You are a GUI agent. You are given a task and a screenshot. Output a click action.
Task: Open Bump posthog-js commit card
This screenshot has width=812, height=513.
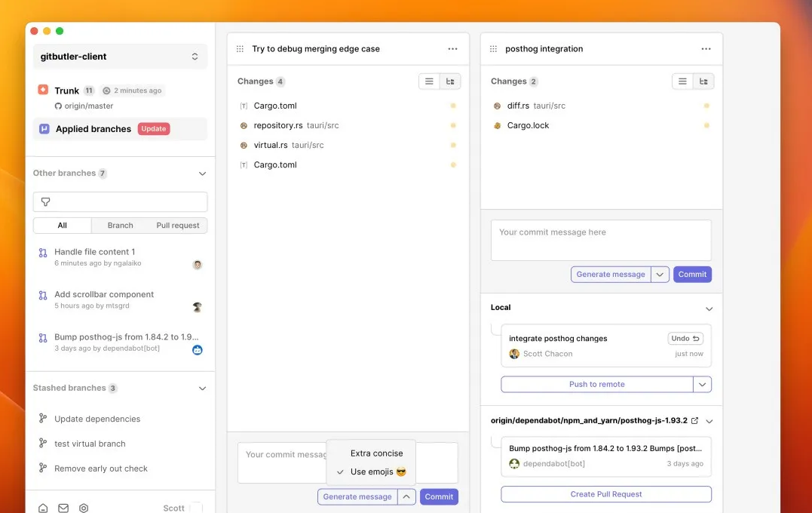pos(606,456)
